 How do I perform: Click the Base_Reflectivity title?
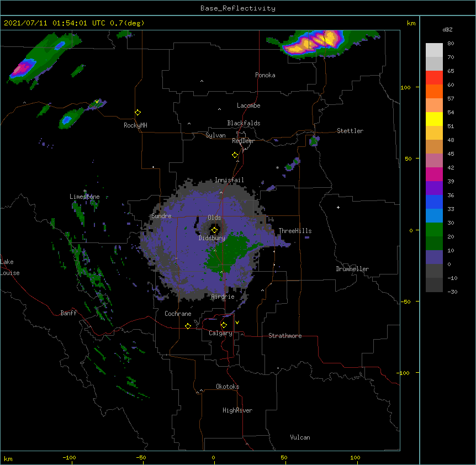pyautogui.click(x=238, y=8)
